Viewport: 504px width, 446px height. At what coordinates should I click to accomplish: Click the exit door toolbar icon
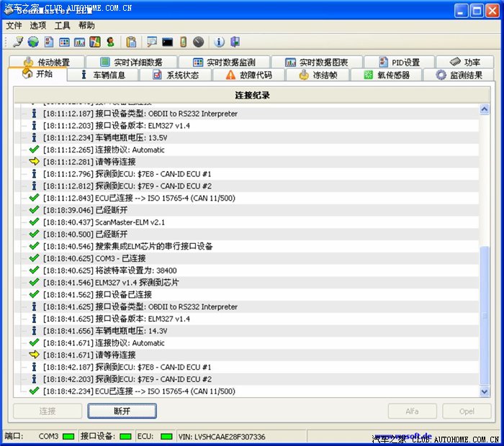235,42
